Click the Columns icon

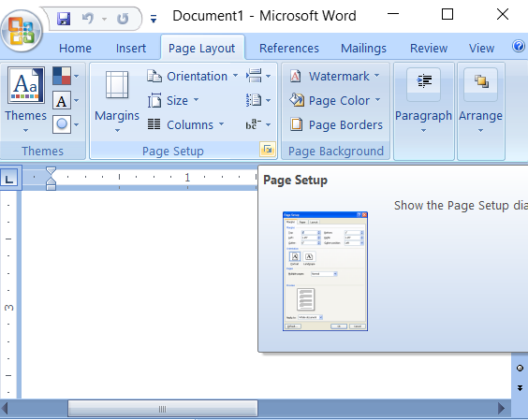coord(154,124)
